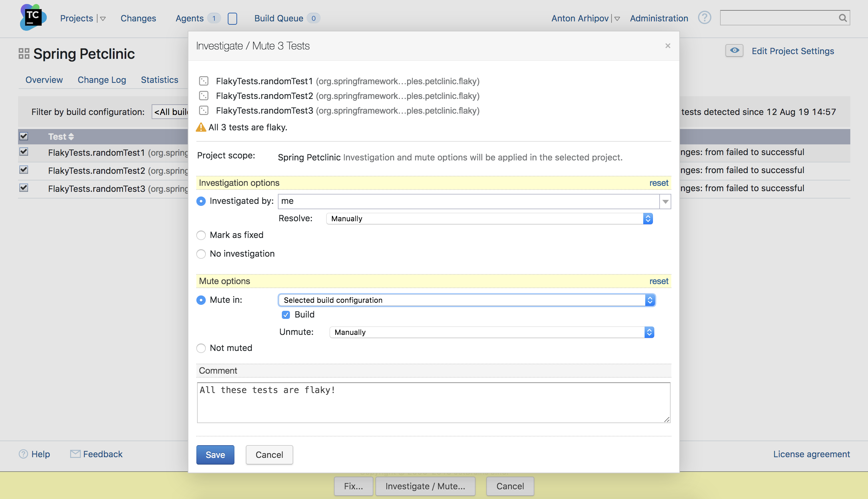868x499 pixels.
Task: Save the investigation and mute settings
Action: pyautogui.click(x=215, y=455)
